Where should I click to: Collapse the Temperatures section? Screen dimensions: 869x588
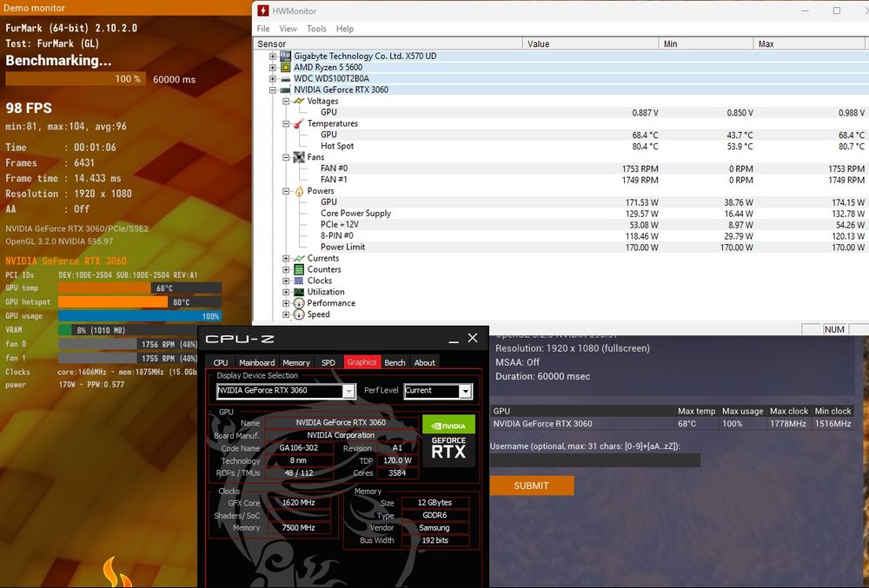(x=285, y=123)
